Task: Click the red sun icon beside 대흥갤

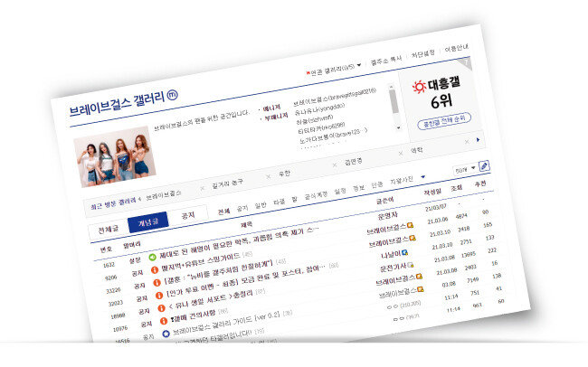Action: (419, 88)
